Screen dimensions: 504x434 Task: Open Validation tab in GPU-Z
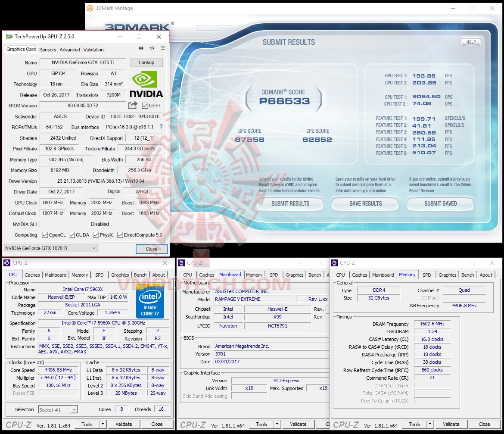pyautogui.click(x=93, y=50)
